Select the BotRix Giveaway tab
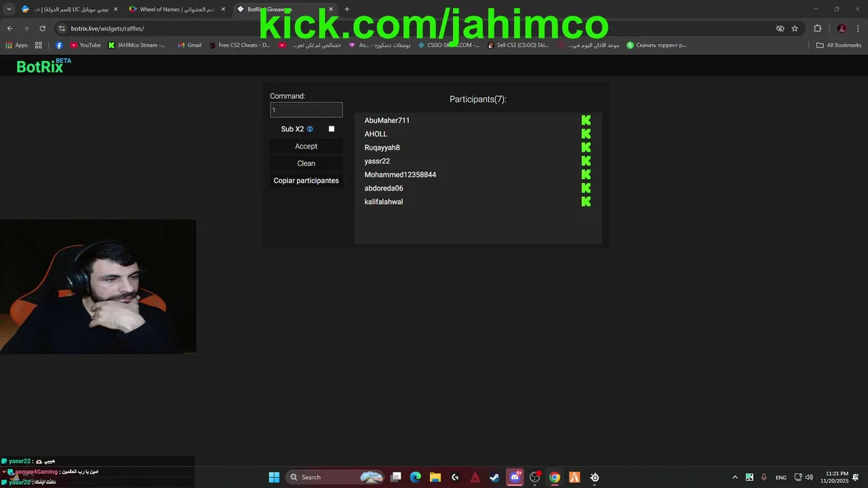 pos(285,9)
